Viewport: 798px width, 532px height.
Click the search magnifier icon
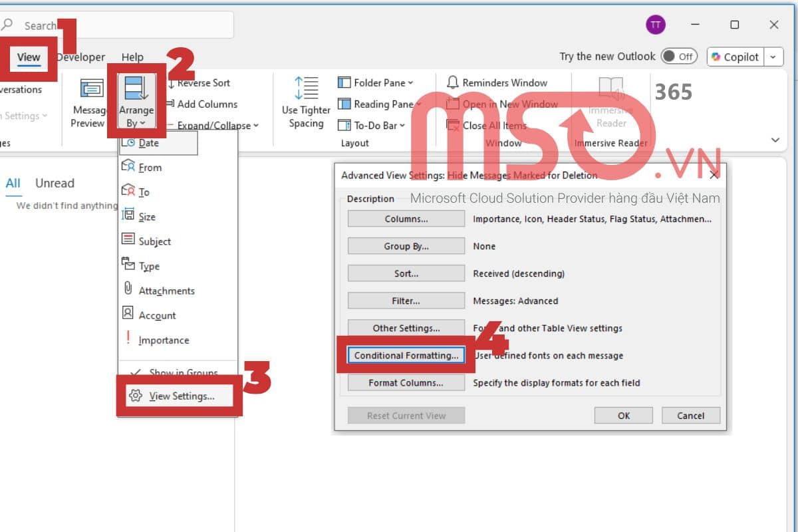coord(8,25)
